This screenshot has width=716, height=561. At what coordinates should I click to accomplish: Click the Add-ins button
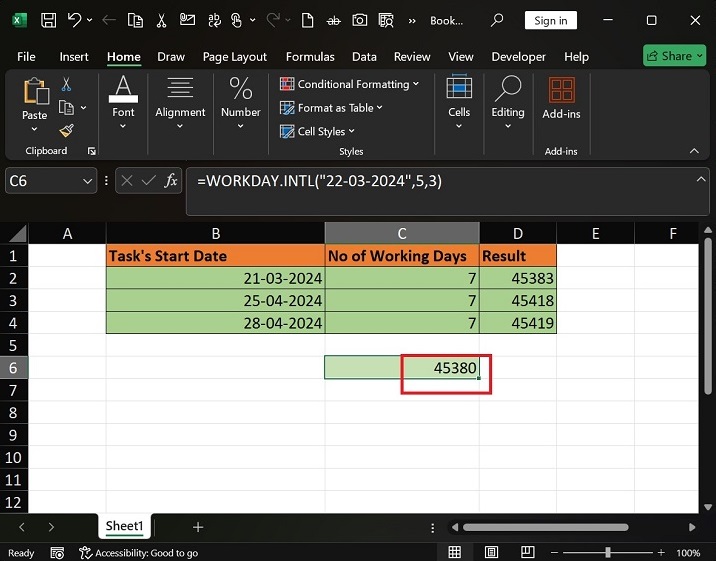561,99
